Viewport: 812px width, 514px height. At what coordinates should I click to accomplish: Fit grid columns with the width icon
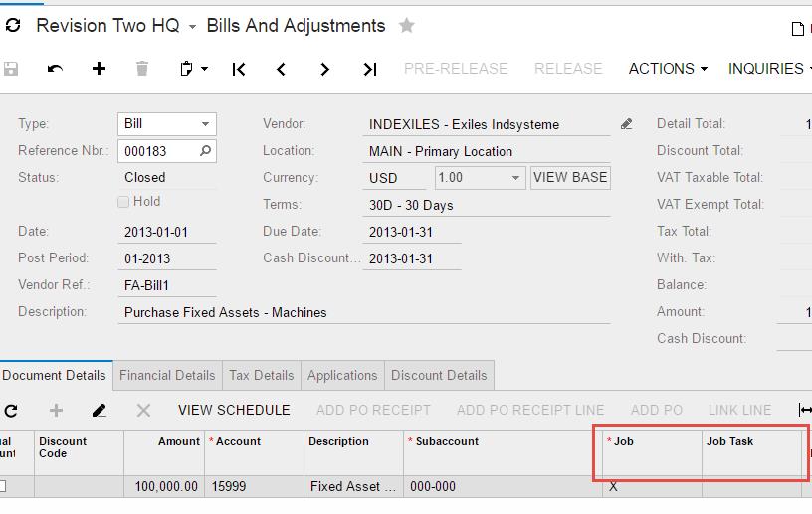click(804, 410)
